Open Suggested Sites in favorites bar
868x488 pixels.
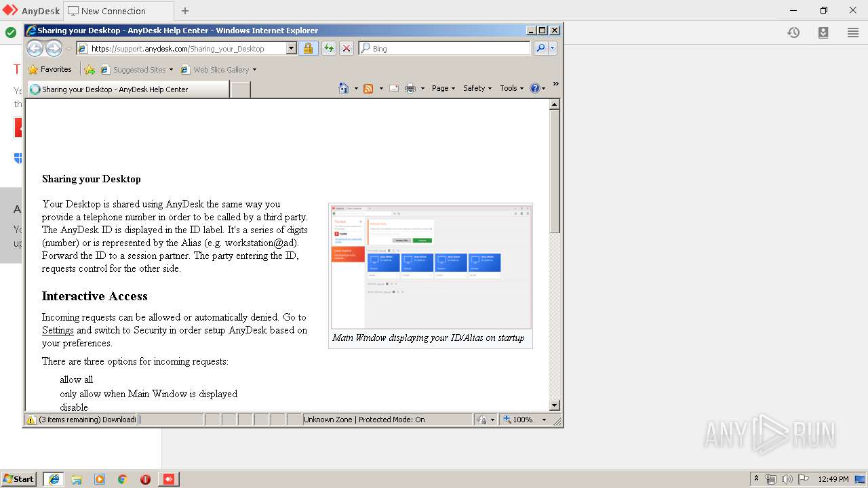pyautogui.click(x=134, y=69)
